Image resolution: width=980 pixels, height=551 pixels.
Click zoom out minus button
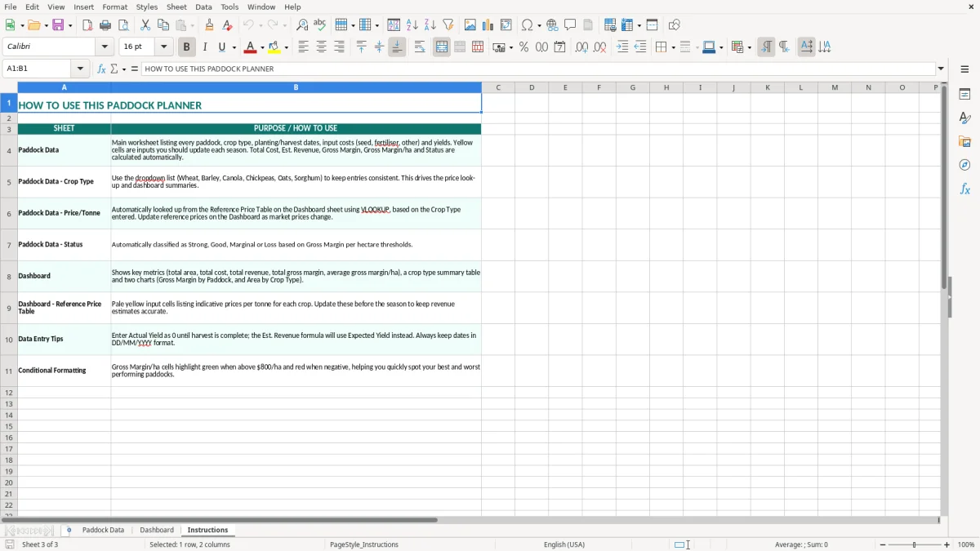click(x=883, y=544)
